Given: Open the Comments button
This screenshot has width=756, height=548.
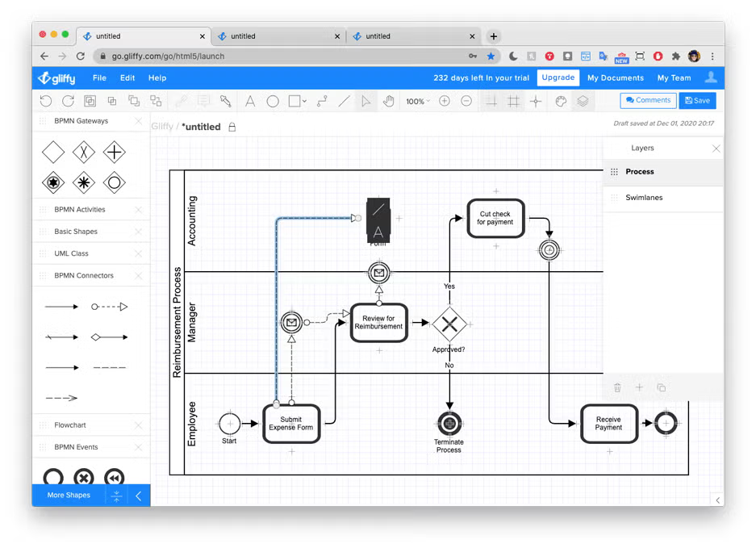Looking at the screenshot, I should pos(648,100).
